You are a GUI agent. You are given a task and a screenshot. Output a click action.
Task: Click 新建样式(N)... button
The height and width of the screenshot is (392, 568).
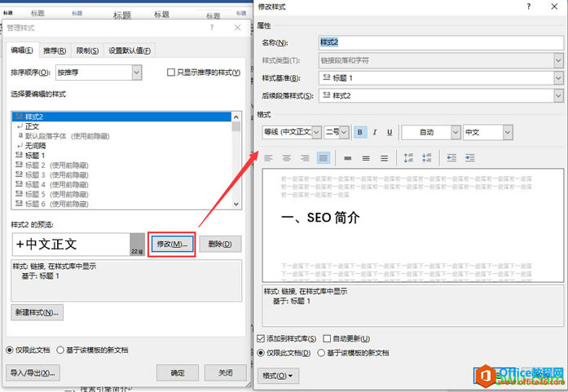pyautogui.click(x=37, y=312)
